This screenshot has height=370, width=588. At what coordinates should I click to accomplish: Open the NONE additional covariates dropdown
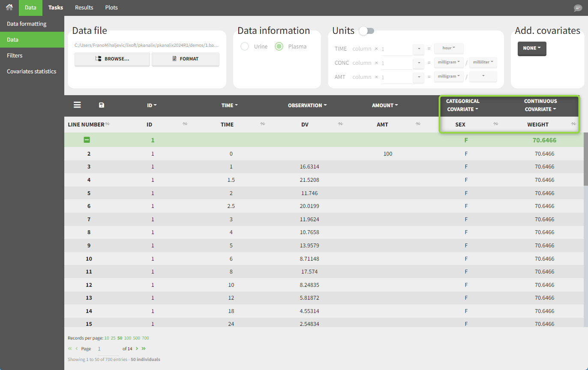click(531, 48)
